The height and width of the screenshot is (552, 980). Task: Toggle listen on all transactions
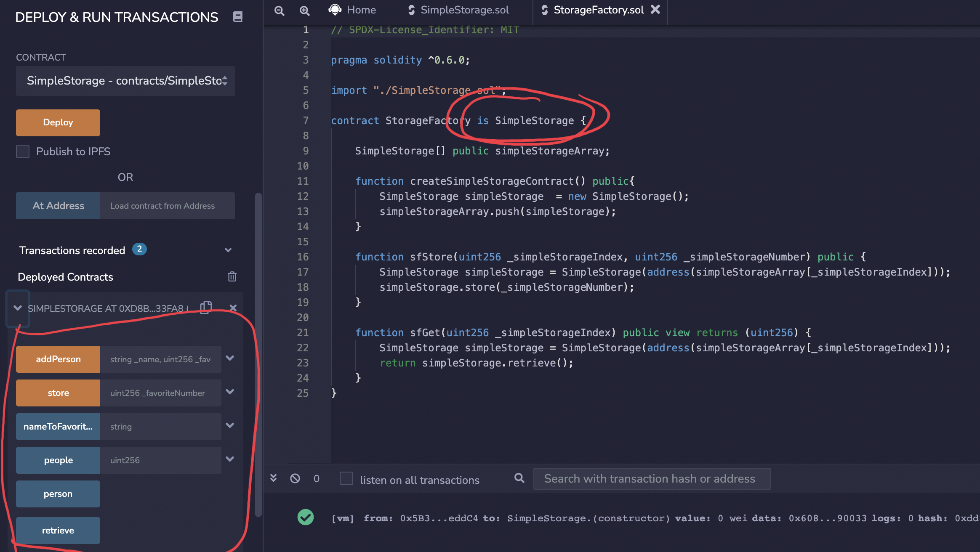coord(346,478)
